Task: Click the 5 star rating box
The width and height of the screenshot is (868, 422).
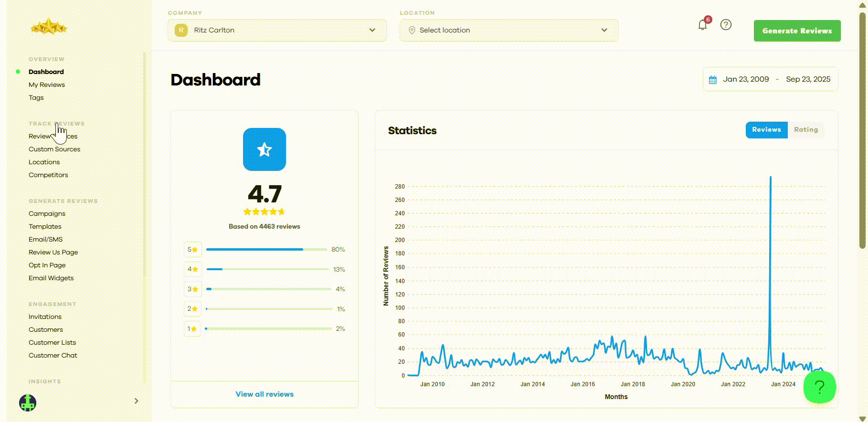Action: (192, 250)
